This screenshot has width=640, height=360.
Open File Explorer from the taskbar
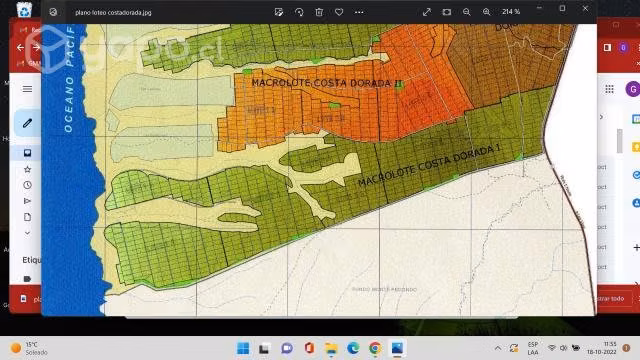331,348
